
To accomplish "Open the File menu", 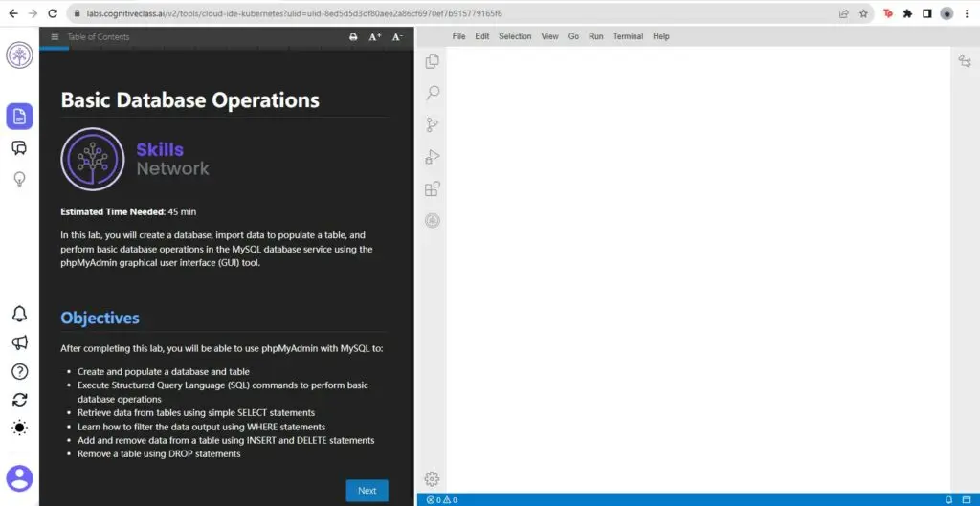I will tap(458, 37).
